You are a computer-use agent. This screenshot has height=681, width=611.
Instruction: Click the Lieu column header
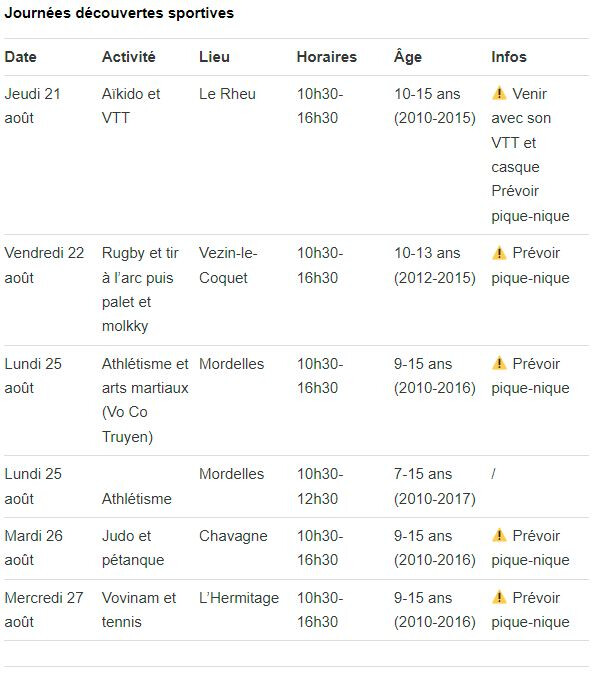click(214, 57)
